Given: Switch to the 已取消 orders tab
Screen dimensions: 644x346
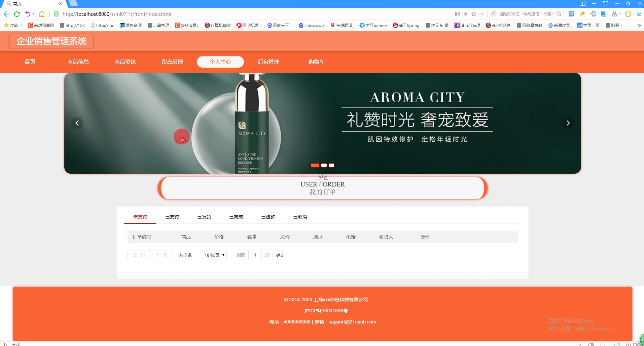Looking at the screenshot, I should (300, 217).
